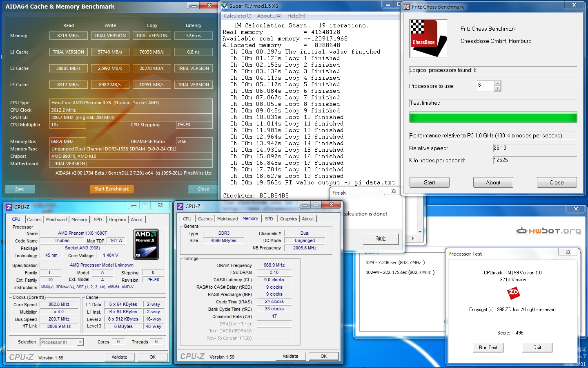This screenshot has height=368, width=588.
Task: Click Quit in Processor Test window
Action: [x=537, y=348]
